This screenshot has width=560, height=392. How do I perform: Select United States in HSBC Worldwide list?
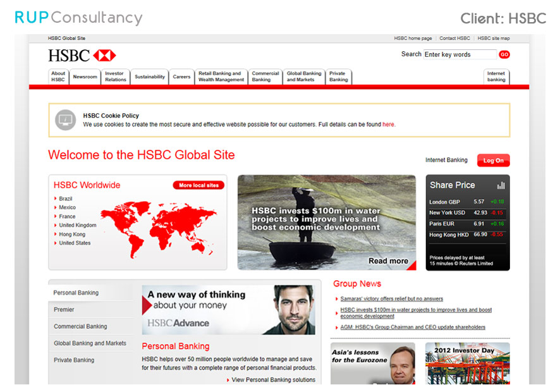[x=75, y=243]
